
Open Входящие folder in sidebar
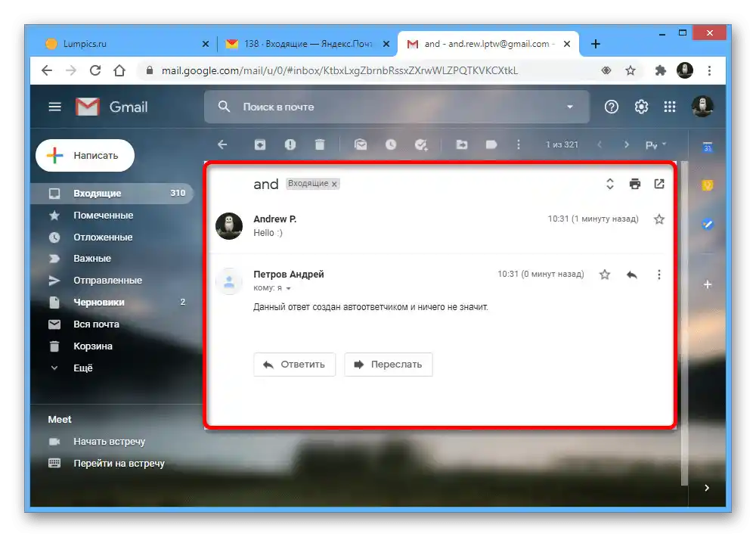click(112, 193)
